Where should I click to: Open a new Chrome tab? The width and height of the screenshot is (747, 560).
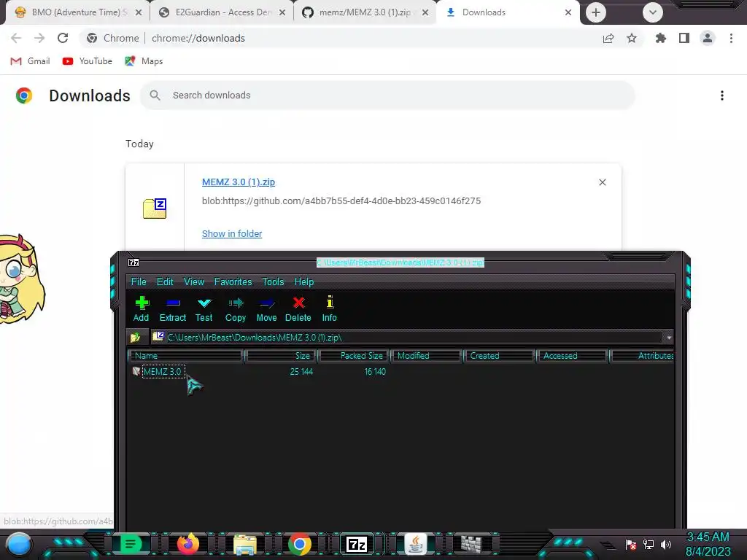(595, 12)
